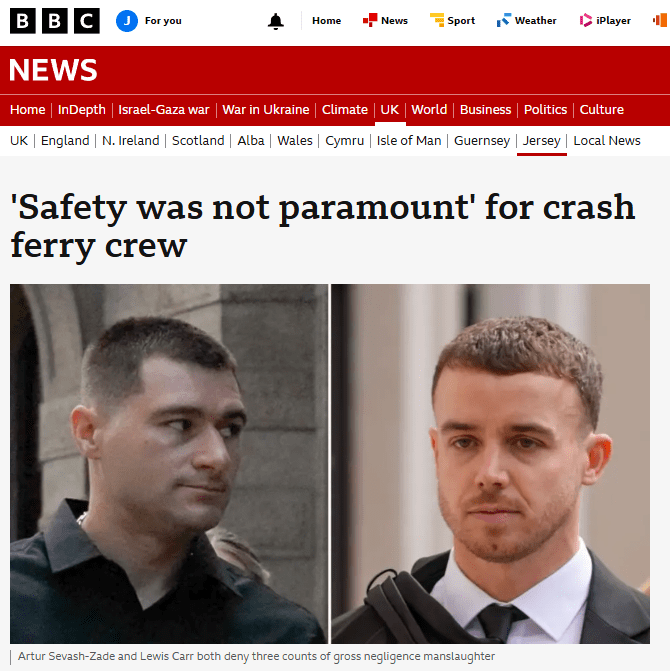This screenshot has width=670, height=671.
Task: Select the Scotland regional link
Action: pos(198,140)
